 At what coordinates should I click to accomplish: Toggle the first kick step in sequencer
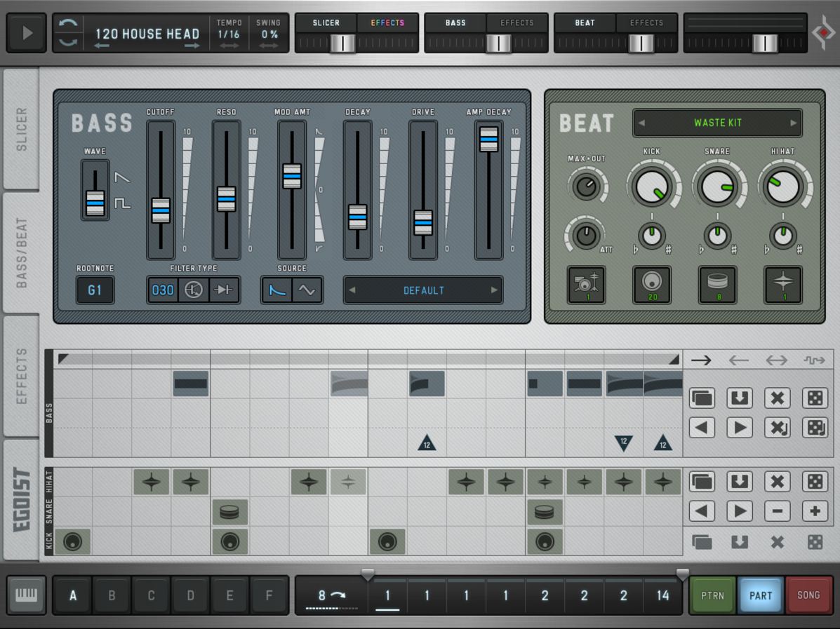click(72, 541)
